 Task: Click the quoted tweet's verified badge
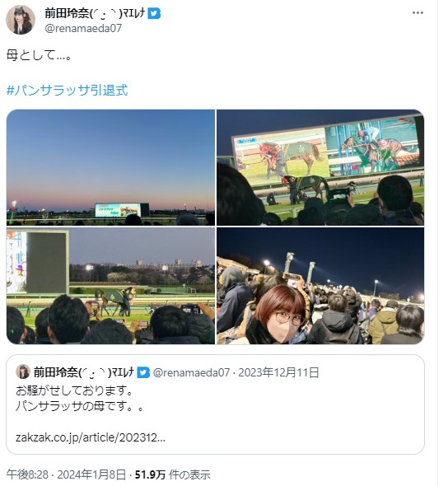tap(143, 372)
